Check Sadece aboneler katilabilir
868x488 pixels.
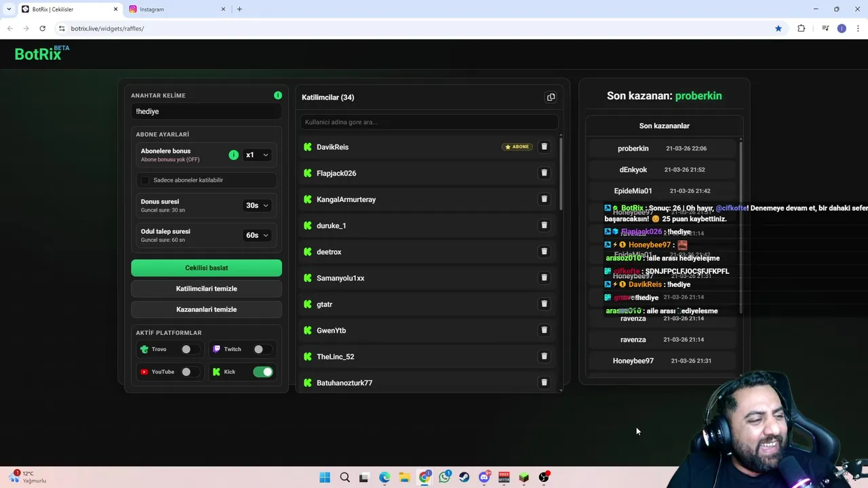click(x=144, y=180)
